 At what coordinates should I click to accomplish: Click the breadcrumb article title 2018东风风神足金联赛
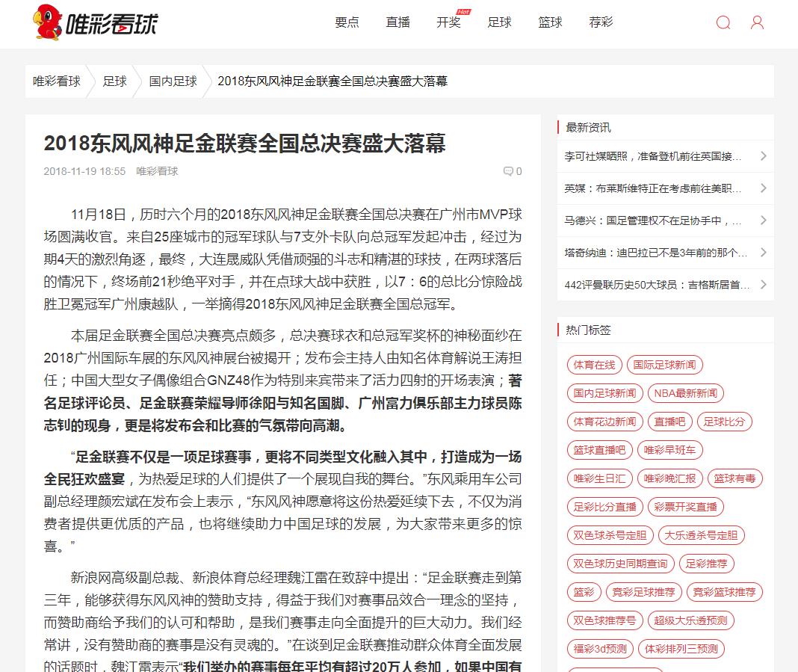pos(332,81)
